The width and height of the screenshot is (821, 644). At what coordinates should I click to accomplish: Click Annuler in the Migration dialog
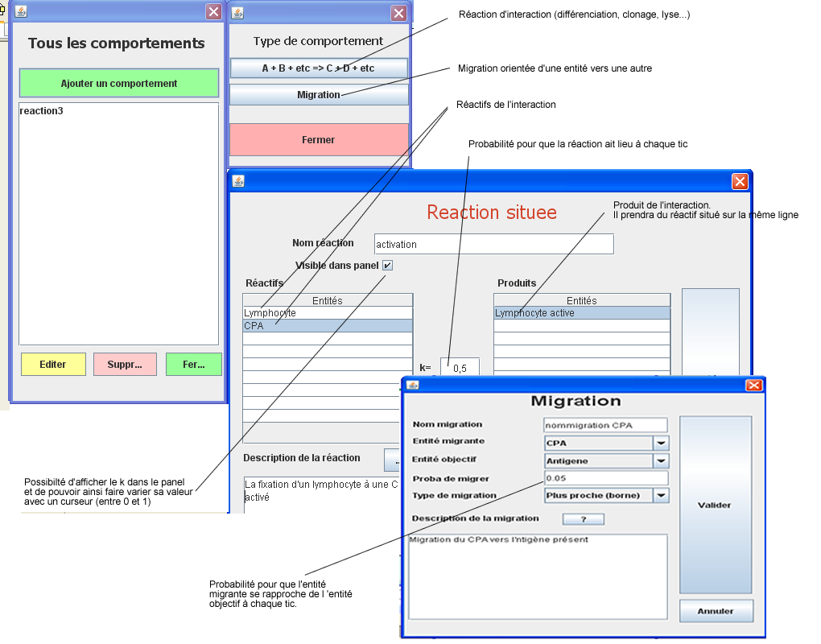tap(716, 611)
